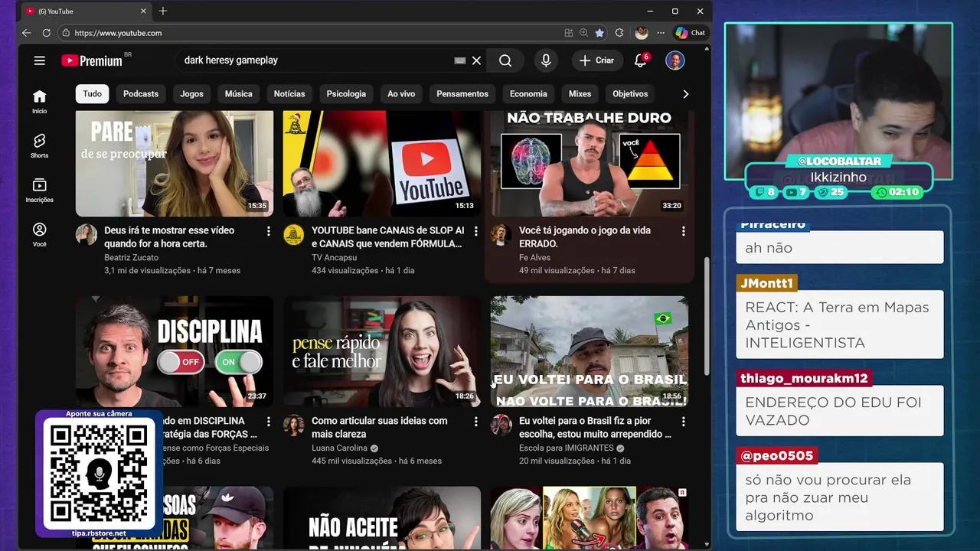The height and width of the screenshot is (551, 980).
Task: Open the DISCIPLINA OFF/ON thumbnail
Action: tap(175, 351)
